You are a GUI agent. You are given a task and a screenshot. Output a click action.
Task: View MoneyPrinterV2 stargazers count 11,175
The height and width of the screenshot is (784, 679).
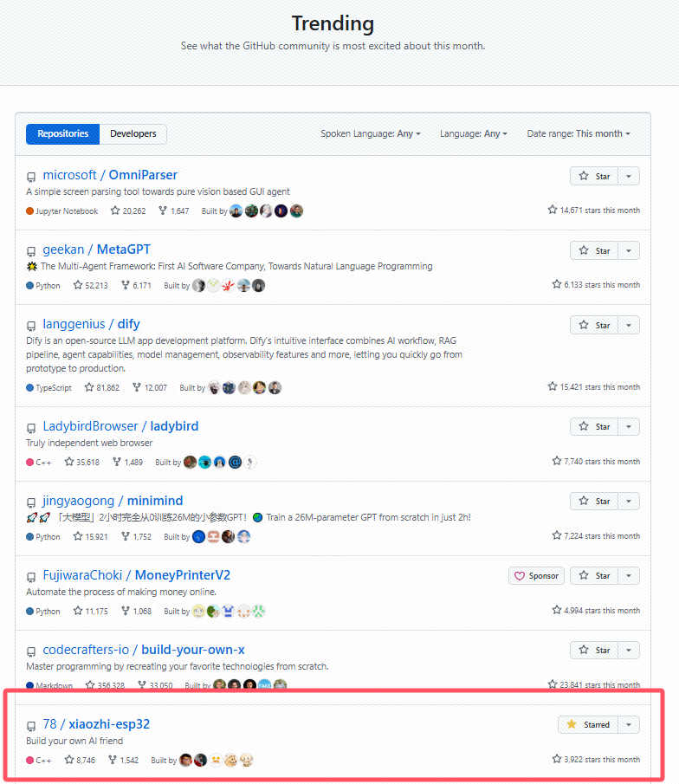[90, 611]
